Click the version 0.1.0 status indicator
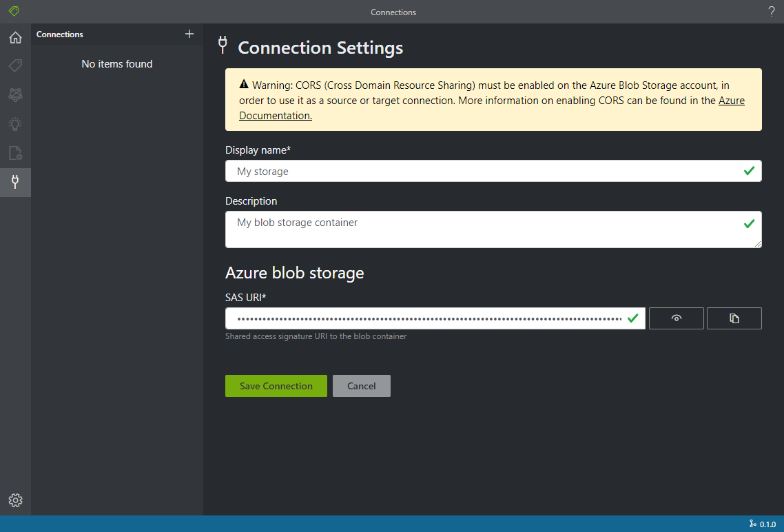The height and width of the screenshot is (532, 784). (x=763, y=524)
